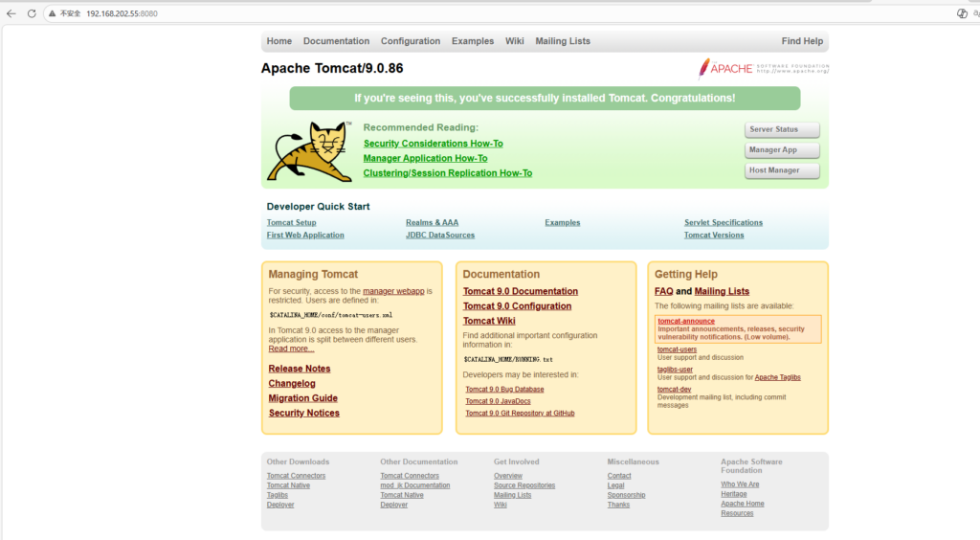Open the Documentation nav menu item
Image resolution: width=980 pixels, height=540 pixels.
[x=336, y=41]
